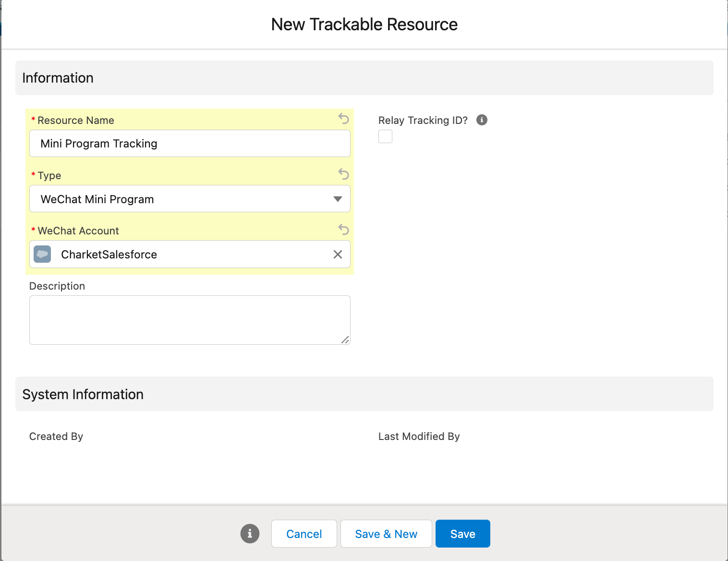Check the box under Relay Tracking ID label
The width and height of the screenshot is (728, 561).
tap(385, 136)
